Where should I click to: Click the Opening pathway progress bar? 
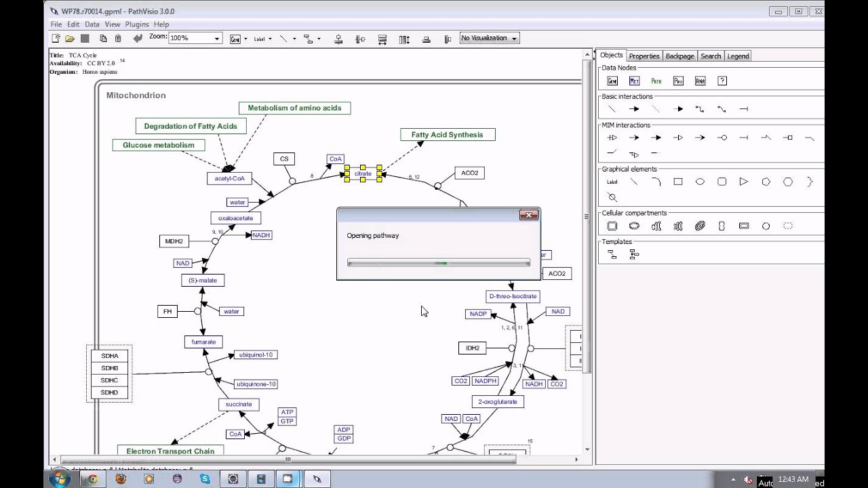pyautogui.click(x=439, y=262)
